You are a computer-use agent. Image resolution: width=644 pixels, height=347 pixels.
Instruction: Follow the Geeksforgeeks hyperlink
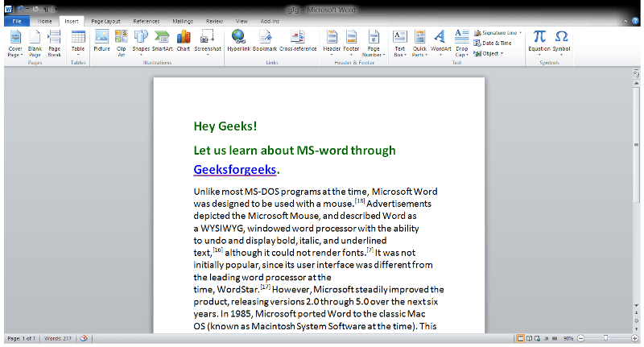tap(234, 169)
